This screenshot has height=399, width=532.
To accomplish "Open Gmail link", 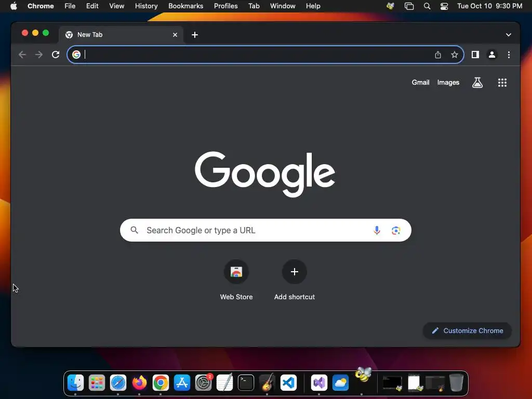I will pos(421,83).
